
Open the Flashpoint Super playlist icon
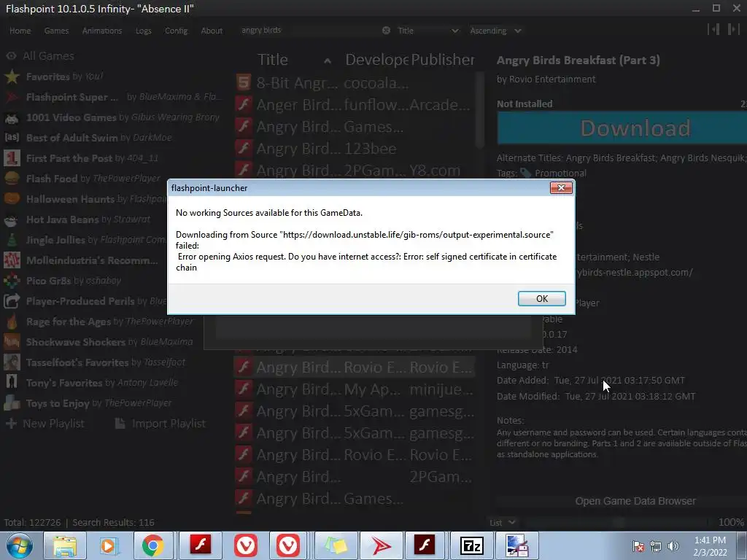12,97
